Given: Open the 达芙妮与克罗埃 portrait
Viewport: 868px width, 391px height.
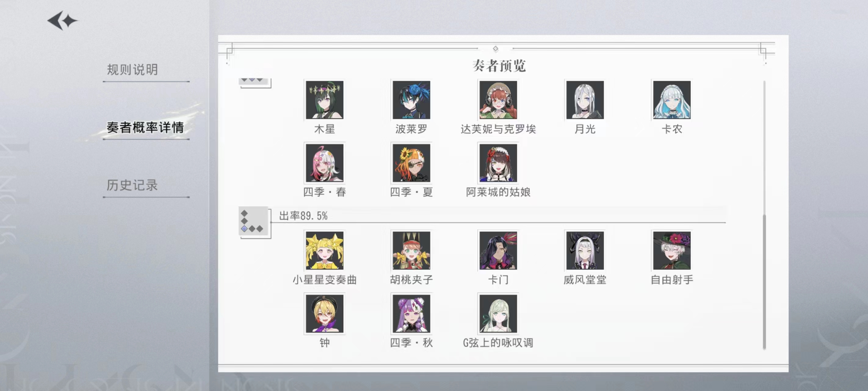Looking at the screenshot, I should pyautogui.click(x=498, y=100).
